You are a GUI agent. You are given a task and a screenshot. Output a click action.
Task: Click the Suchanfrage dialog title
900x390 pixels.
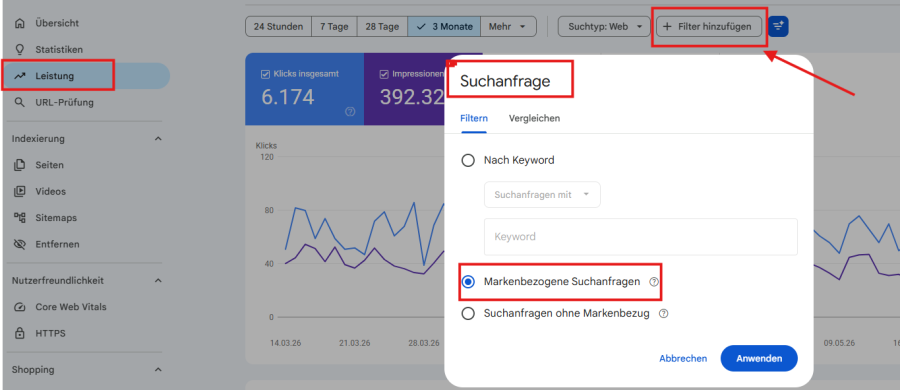pos(505,82)
